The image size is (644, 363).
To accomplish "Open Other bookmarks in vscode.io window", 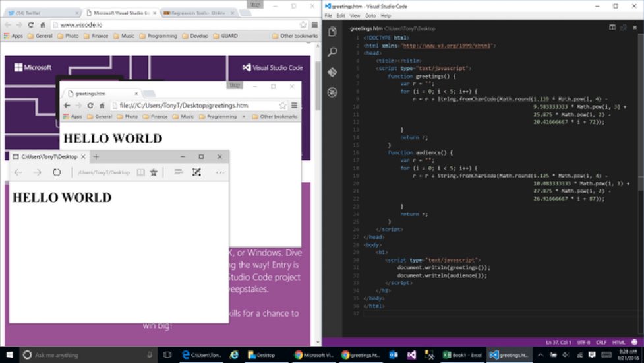I will click(x=295, y=36).
